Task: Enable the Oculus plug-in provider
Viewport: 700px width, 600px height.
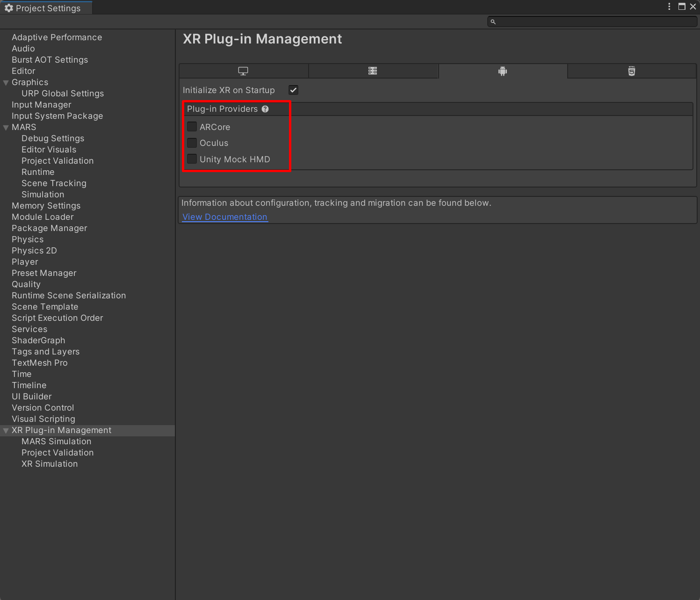Action: tap(192, 143)
